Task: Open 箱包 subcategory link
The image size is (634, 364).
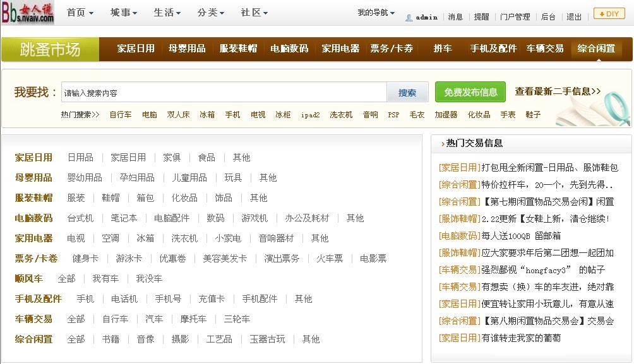Action: [x=145, y=198]
